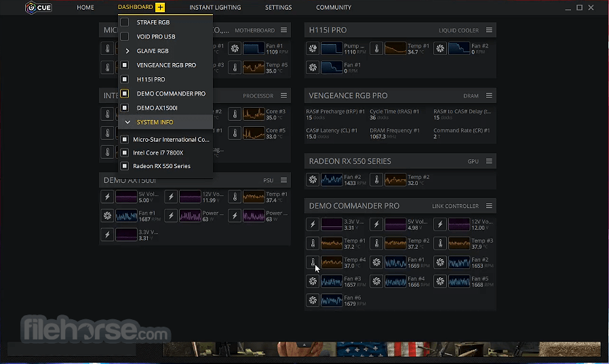The width and height of the screenshot is (609, 364).
Task: Click the Demo AX1500I 12V voltage icon
Action: 171,197
